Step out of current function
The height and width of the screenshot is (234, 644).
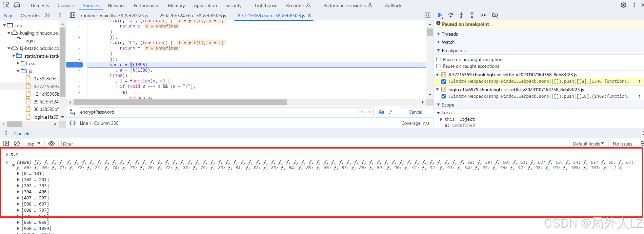472,15
